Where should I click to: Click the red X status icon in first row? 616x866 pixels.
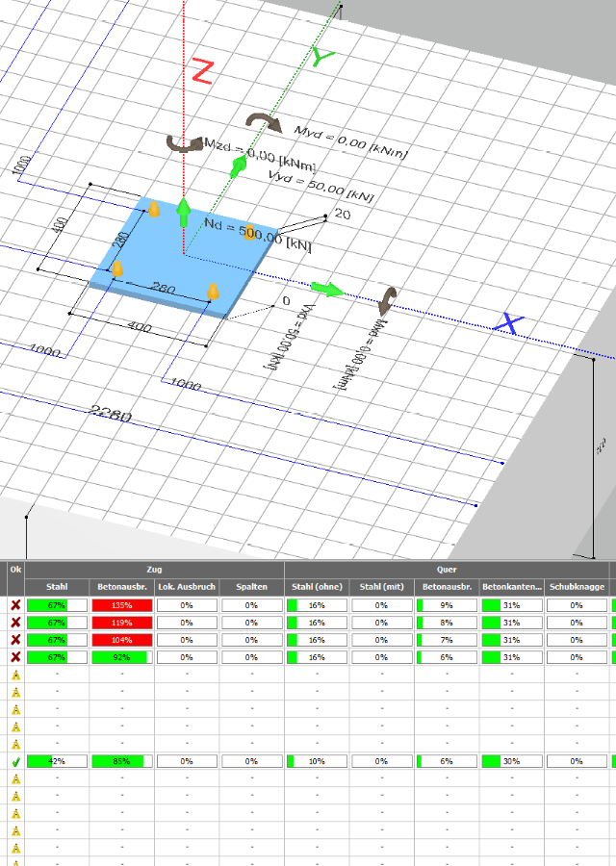pos(14,605)
